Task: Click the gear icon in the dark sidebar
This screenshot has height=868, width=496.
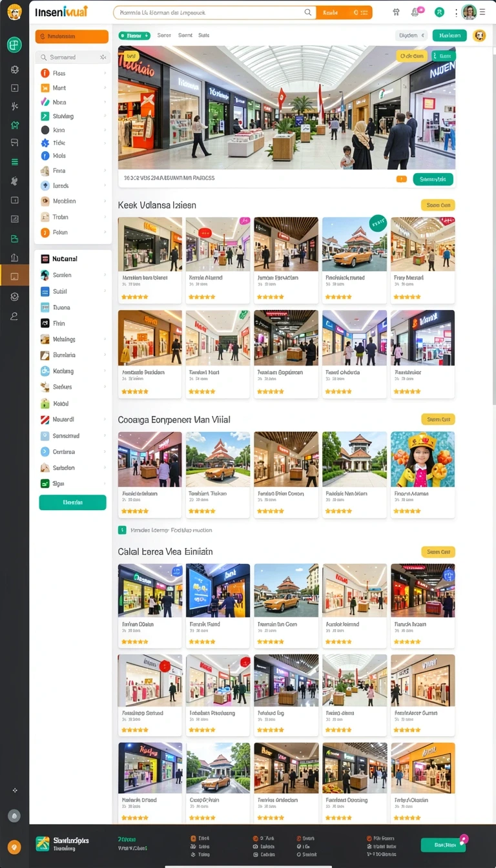Action: pyautogui.click(x=15, y=69)
